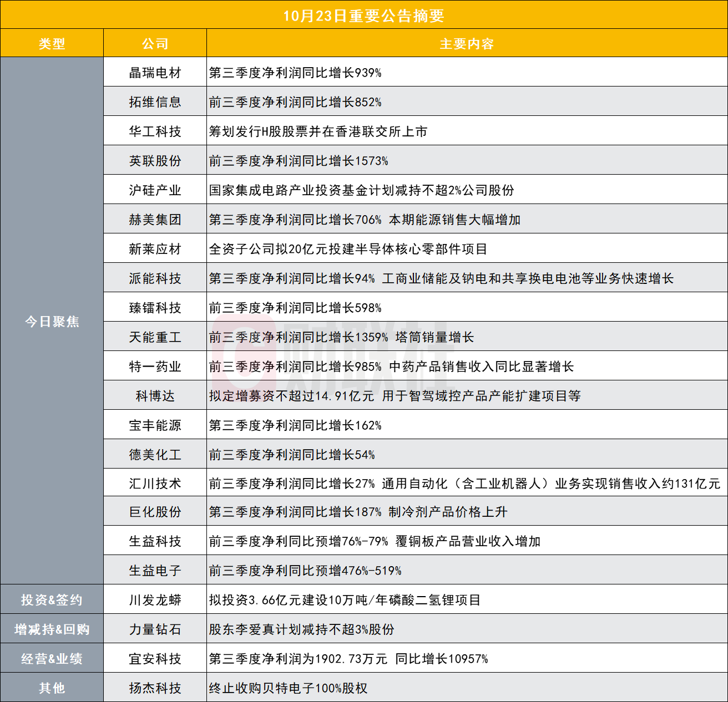728x702 pixels.
Task: Click the text 拟投资3.66亿元建设10万吨/年磷酸二氢锂项目
Action: pos(345,600)
